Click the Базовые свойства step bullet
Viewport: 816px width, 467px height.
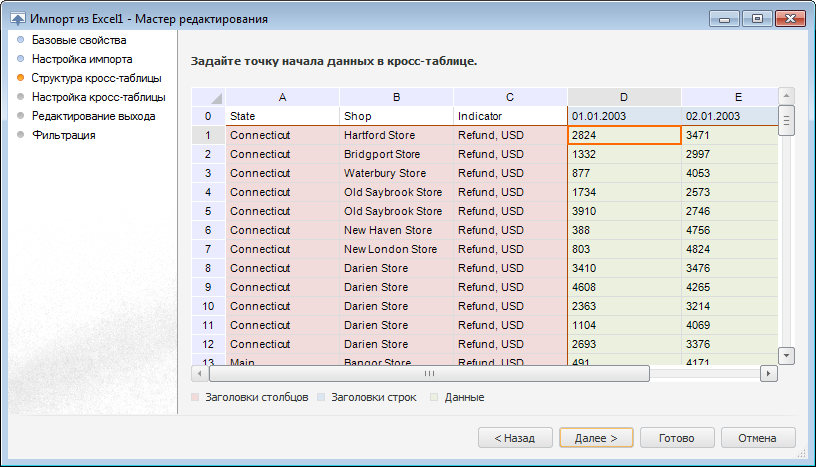[20, 40]
